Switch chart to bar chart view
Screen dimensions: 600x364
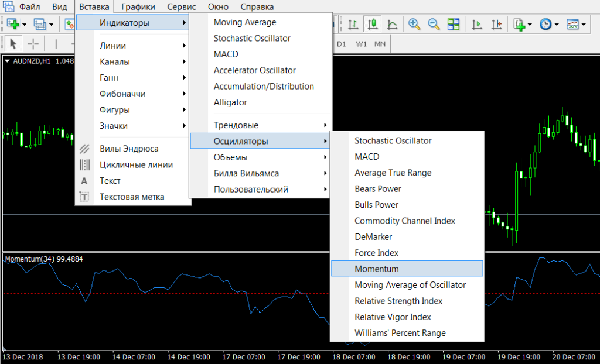(x=353, y=25)
